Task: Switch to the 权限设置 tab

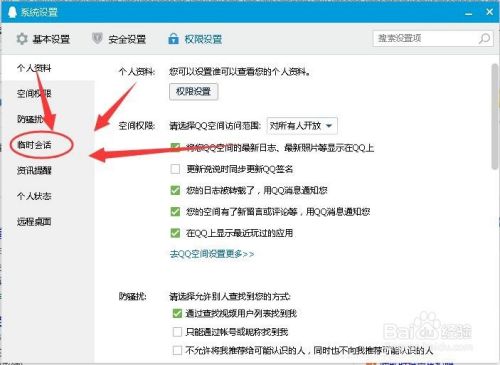Action: [x=195, y=39]
